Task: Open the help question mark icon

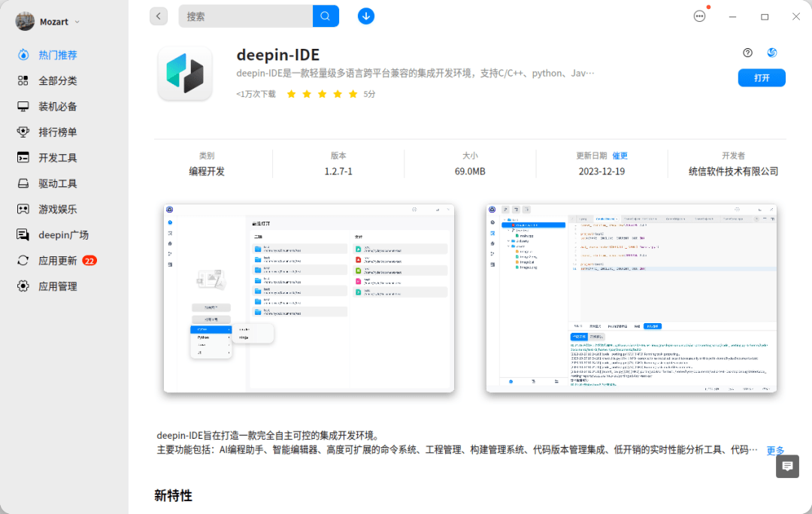Action: click(747, 53)
